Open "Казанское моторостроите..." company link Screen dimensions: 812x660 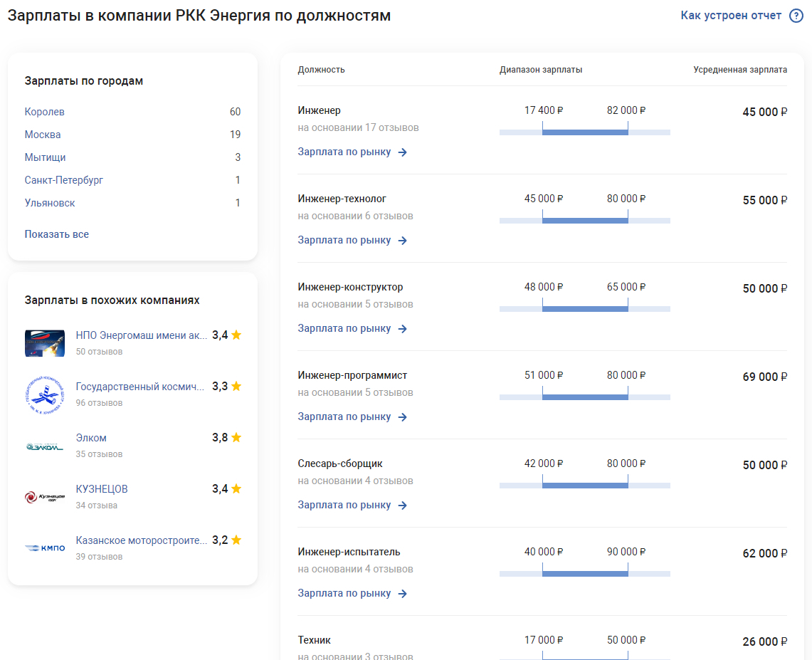point(141,540)
